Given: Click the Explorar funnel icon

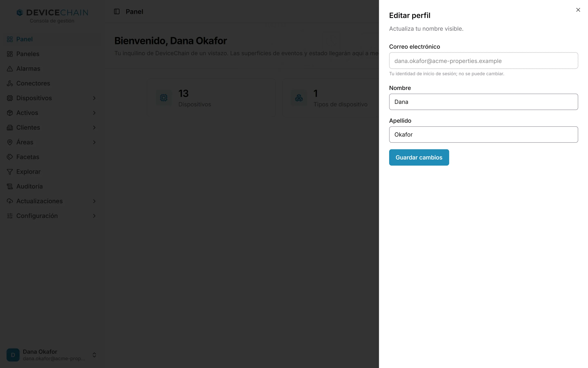Looking at the screenshot, I should (10, 172).
